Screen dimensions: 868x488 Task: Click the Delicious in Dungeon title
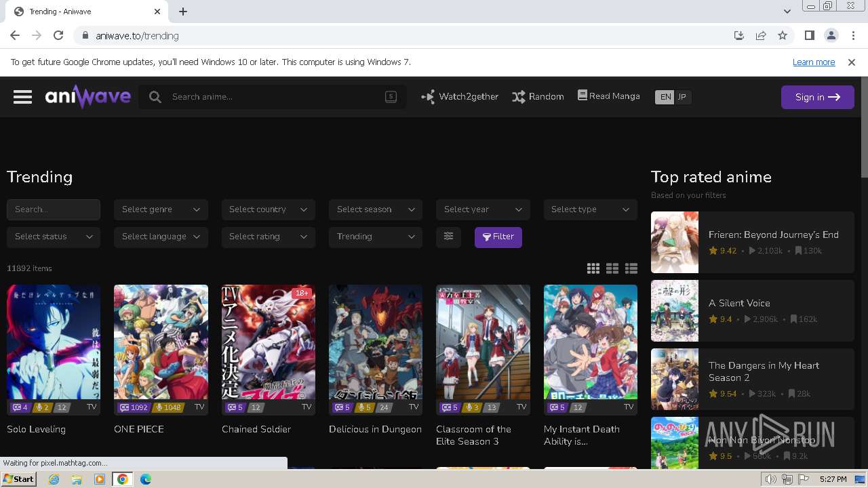[375, 429]
